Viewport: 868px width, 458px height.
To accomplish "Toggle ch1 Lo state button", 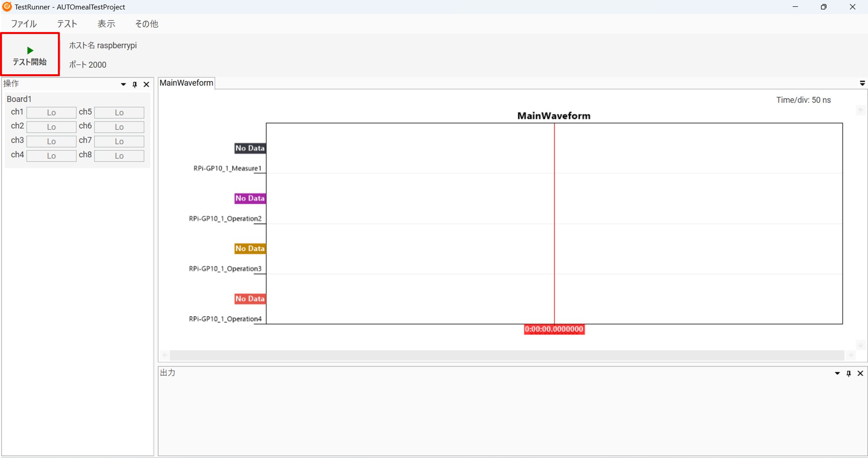I will point(51,113).
